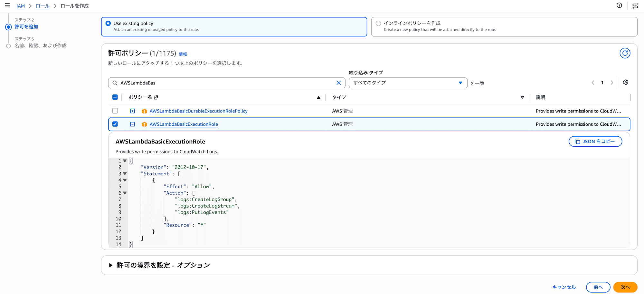Click the 情報 info link

[183, 54]
